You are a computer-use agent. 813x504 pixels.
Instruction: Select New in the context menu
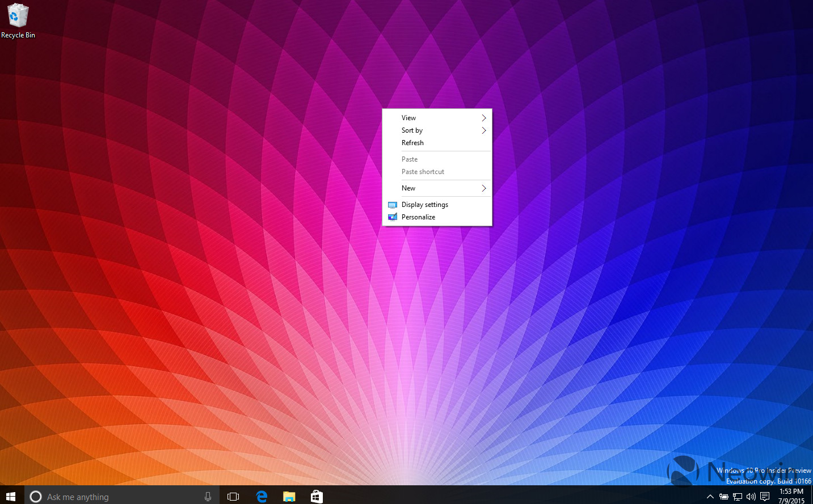[x=437, y=188]
